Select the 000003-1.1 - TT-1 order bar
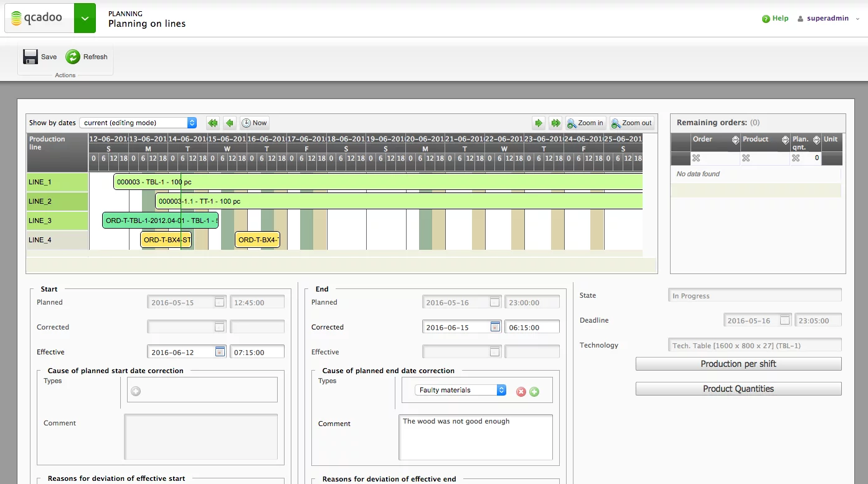This screenshot has width=868, height=484. 399,201
